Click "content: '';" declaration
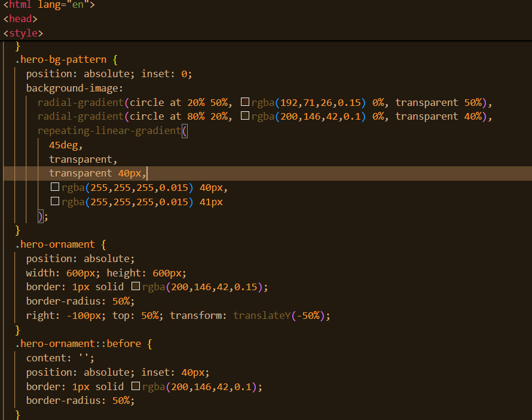This screenshot has width=532, height=420. pyautogui.click(x=60, y=358)
